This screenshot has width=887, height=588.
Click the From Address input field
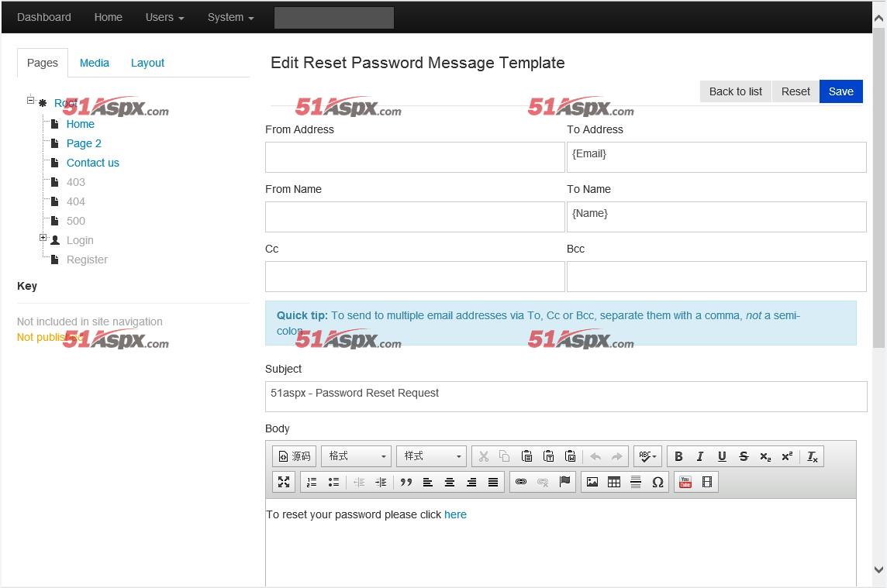coord(415,157)
